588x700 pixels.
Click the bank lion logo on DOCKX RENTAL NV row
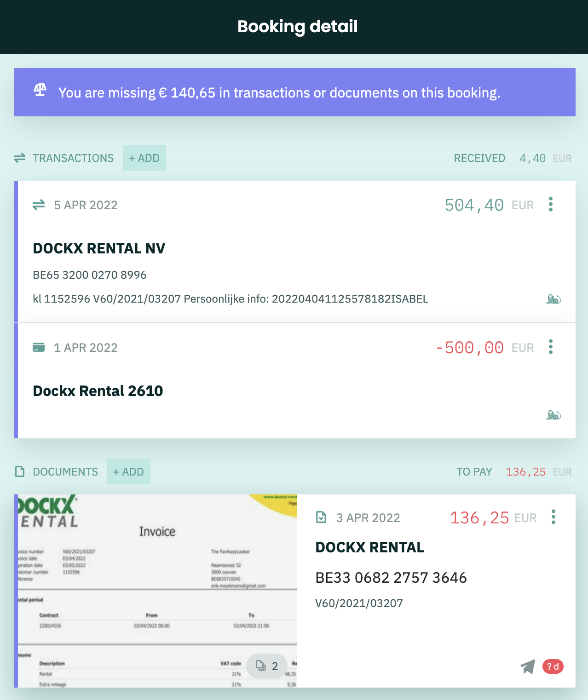[x=553, y=299]
